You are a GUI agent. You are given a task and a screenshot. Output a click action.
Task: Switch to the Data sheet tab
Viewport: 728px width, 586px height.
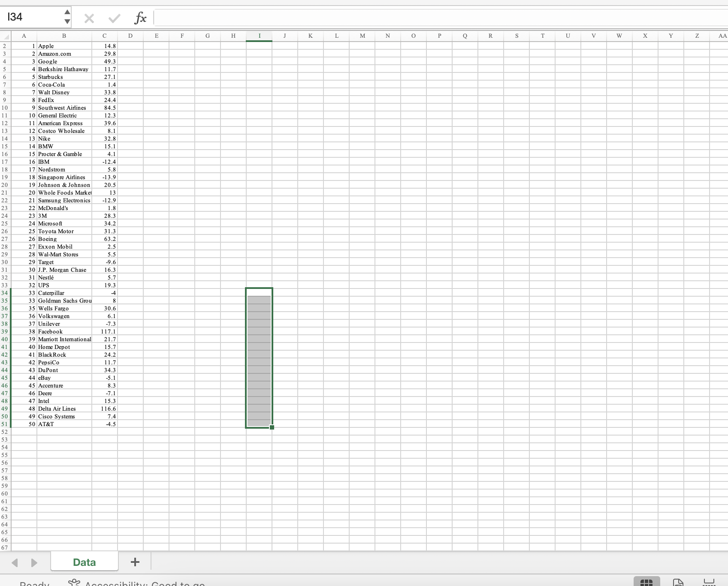tap(85, 562)
